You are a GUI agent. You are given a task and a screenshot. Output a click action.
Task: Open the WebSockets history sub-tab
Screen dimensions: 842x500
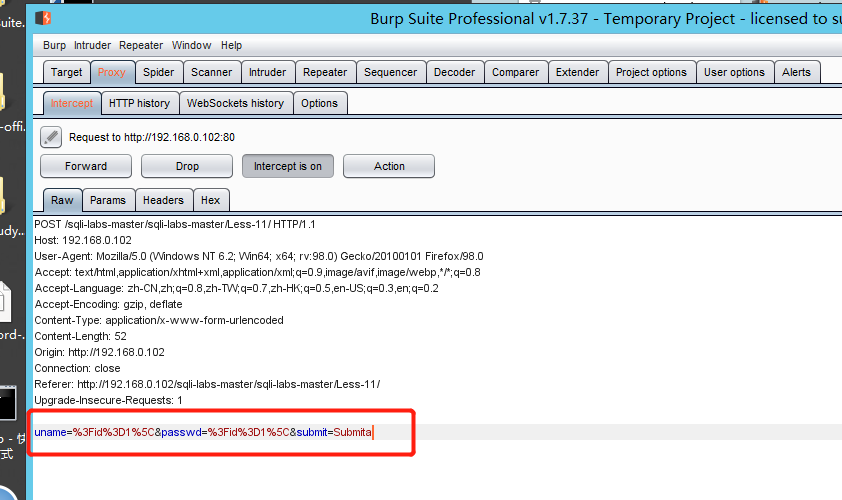(x=236, y=103)
